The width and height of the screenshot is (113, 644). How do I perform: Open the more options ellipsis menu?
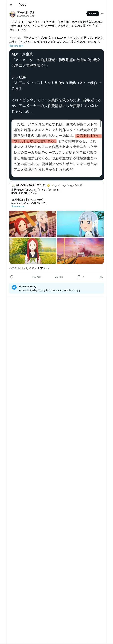pyautogui.click(x=102, y=14)
